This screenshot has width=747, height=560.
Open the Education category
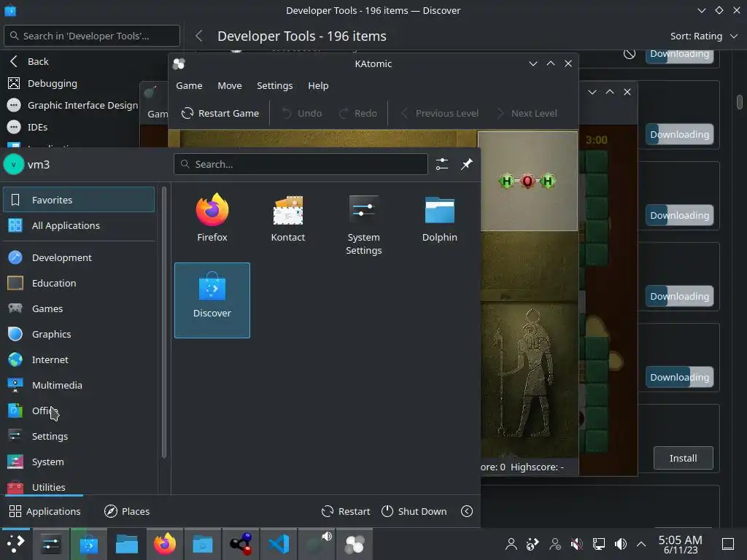(79, 283)
